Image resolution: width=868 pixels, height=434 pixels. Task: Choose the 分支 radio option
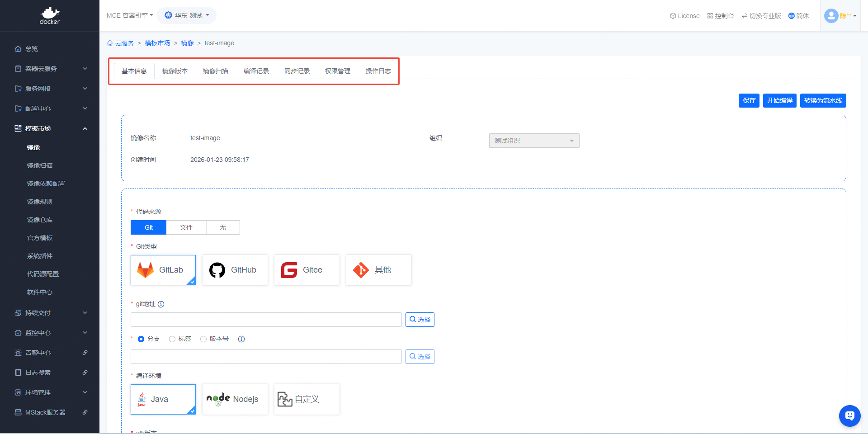click(141, 339)
